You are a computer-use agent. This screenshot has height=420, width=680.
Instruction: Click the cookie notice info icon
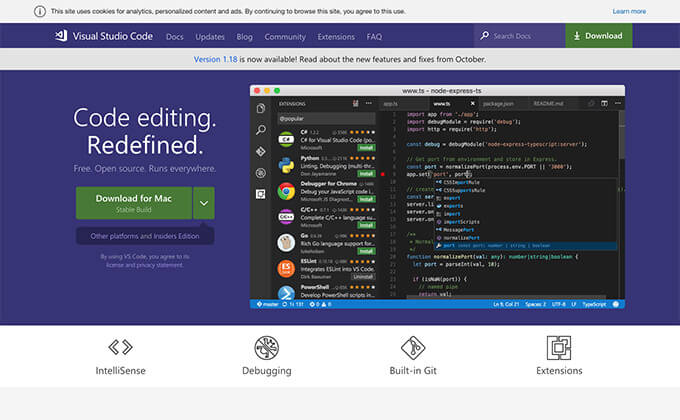[40, 11]
